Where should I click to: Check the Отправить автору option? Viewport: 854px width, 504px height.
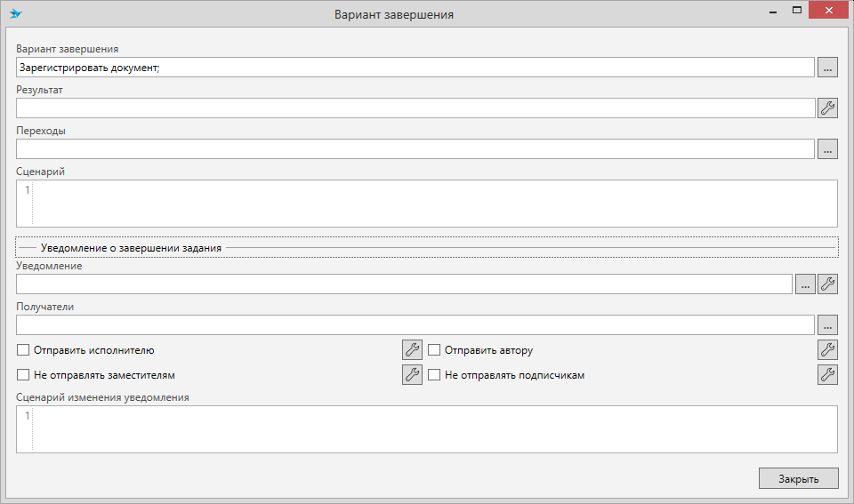[x=435, y=350]
